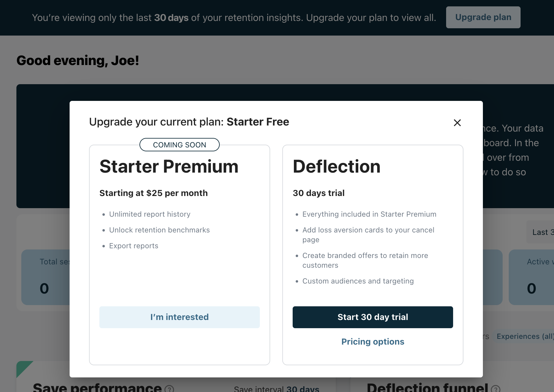The width and height of the screenshot is (554, 392).
Task: Open the Pricing options link
Action: point(373,342)
